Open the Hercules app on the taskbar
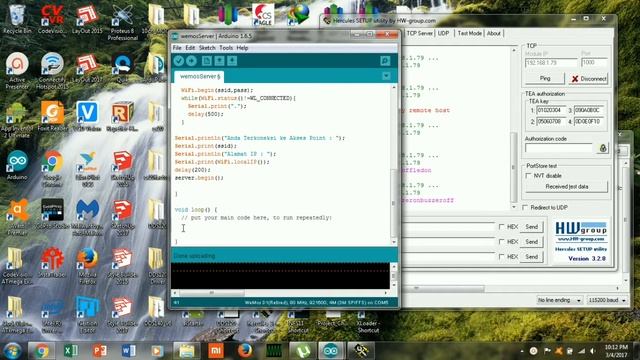640x360 pixels. point(360,351)
